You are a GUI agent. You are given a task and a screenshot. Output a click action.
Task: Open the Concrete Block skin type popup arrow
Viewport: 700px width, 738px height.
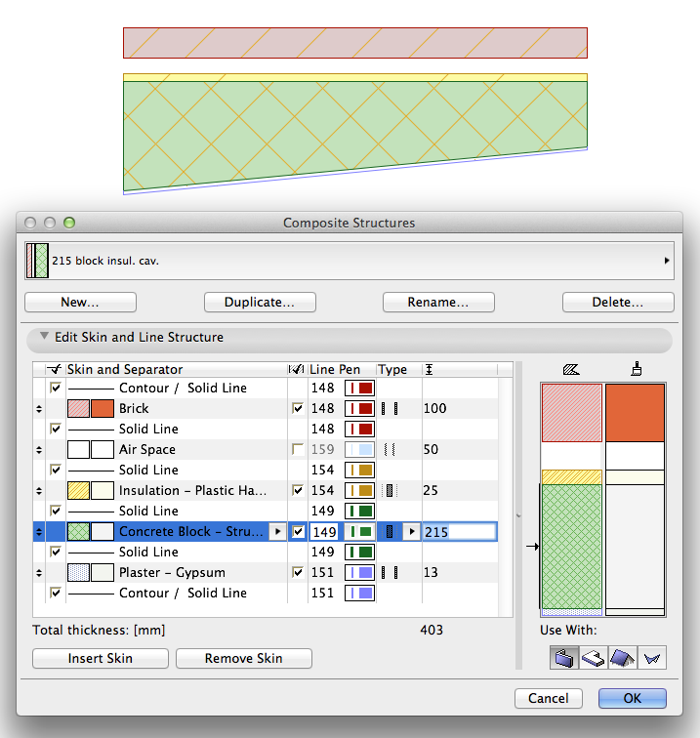412,531
